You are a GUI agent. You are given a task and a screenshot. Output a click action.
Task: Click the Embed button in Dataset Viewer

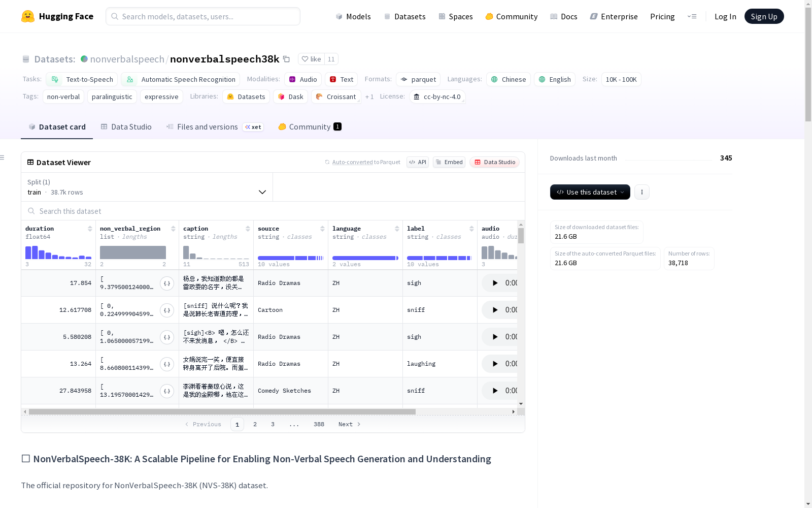click(449, 162)
